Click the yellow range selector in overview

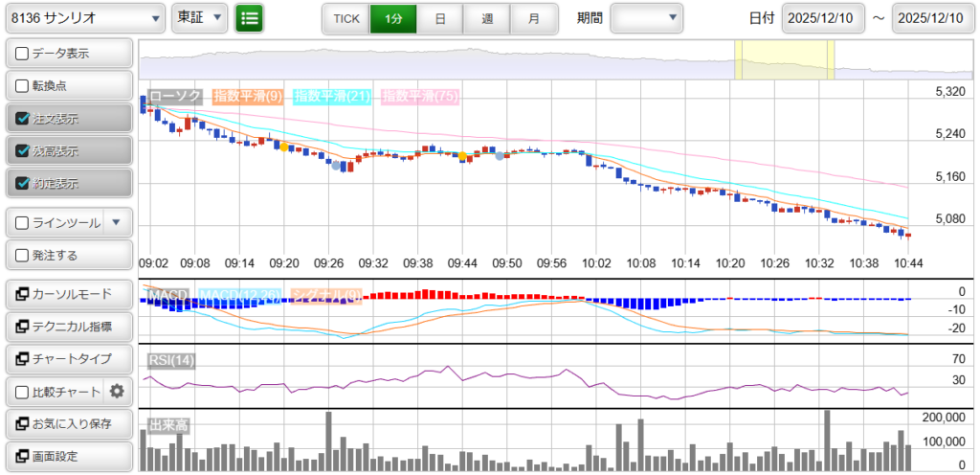784,61
